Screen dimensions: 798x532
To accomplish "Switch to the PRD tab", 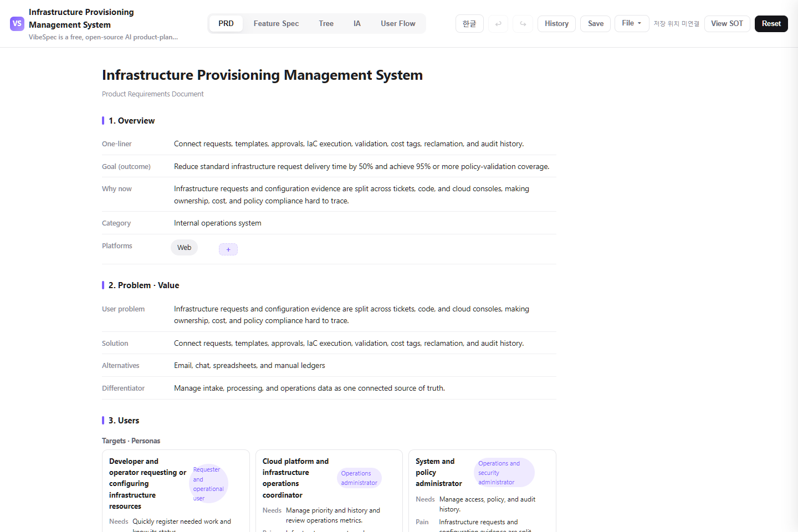I will (x=226, y=24).
